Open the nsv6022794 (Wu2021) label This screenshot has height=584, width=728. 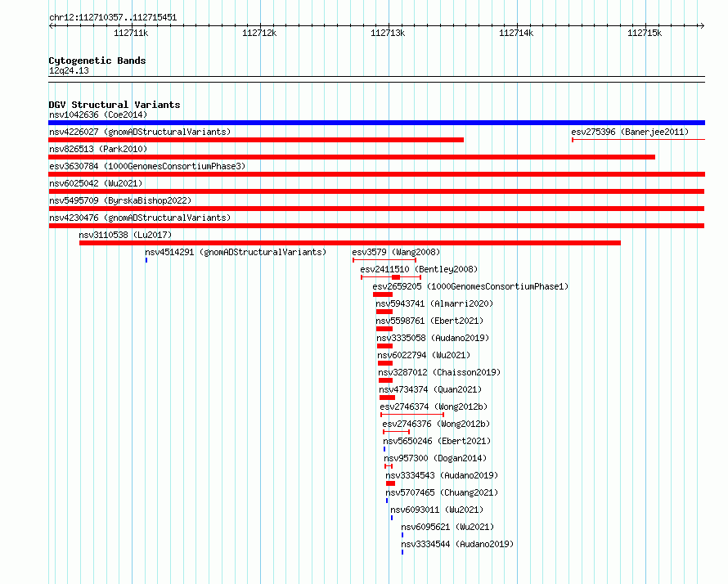(424, 355)
